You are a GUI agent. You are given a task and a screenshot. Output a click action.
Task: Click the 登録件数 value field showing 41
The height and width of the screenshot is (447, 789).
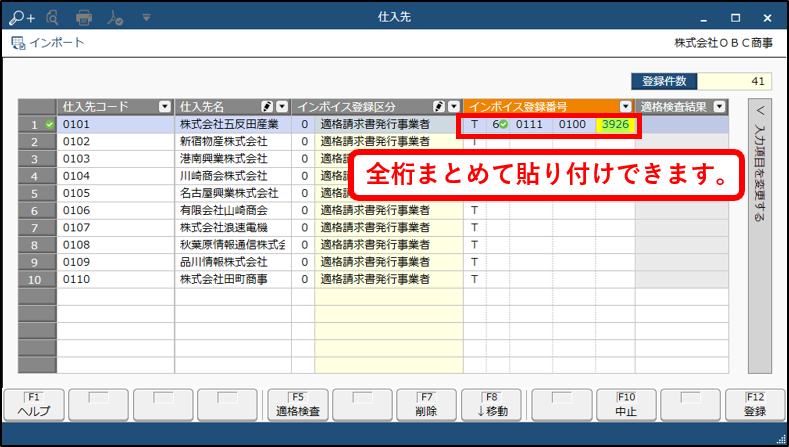(734, 81)
